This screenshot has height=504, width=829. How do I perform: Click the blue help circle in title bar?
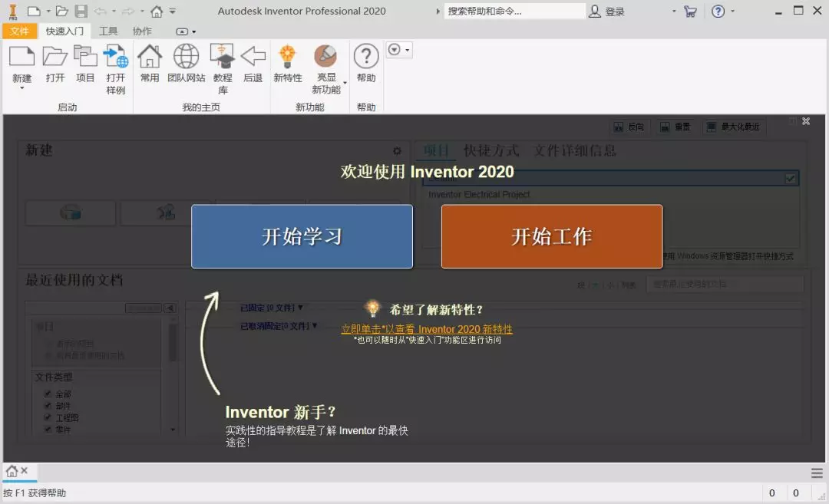[x=718, y=11]
